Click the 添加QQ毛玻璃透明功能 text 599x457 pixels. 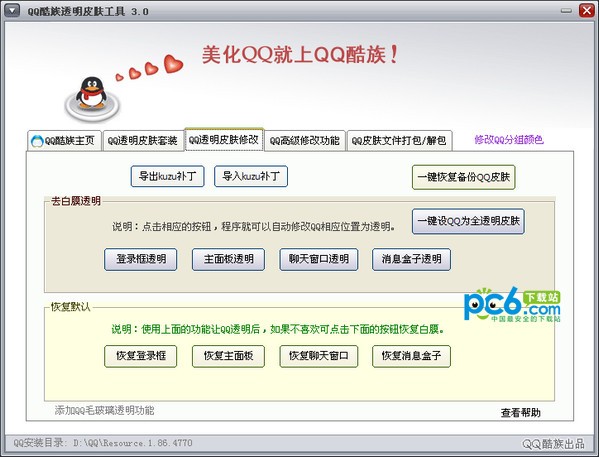tap(104, 410)
